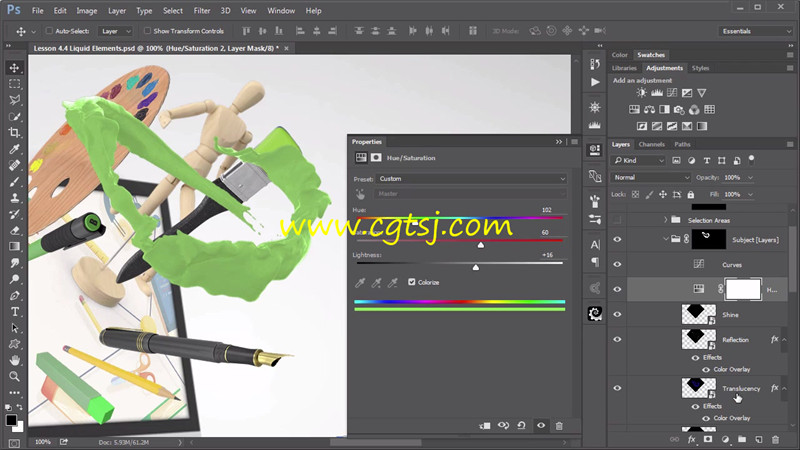
Task: Uncheck the Colorize checkbox
Action: 412,282
